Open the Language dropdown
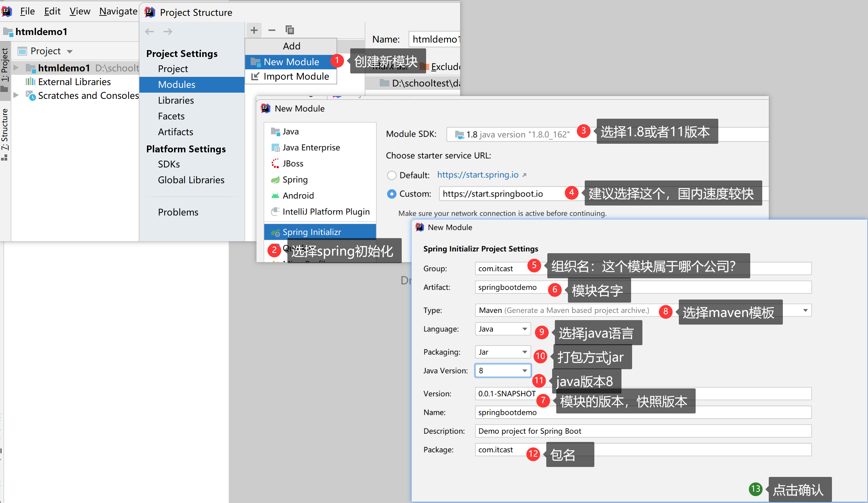This screenshot has height=503, width=868. coord(503,329)
